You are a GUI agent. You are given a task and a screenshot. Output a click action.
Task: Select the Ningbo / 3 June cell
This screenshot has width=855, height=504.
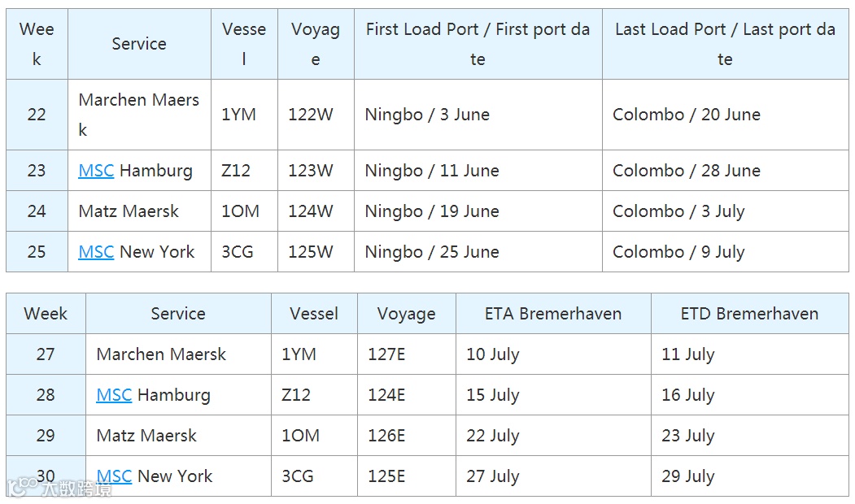pyautogui.click(x=478, y=115)
